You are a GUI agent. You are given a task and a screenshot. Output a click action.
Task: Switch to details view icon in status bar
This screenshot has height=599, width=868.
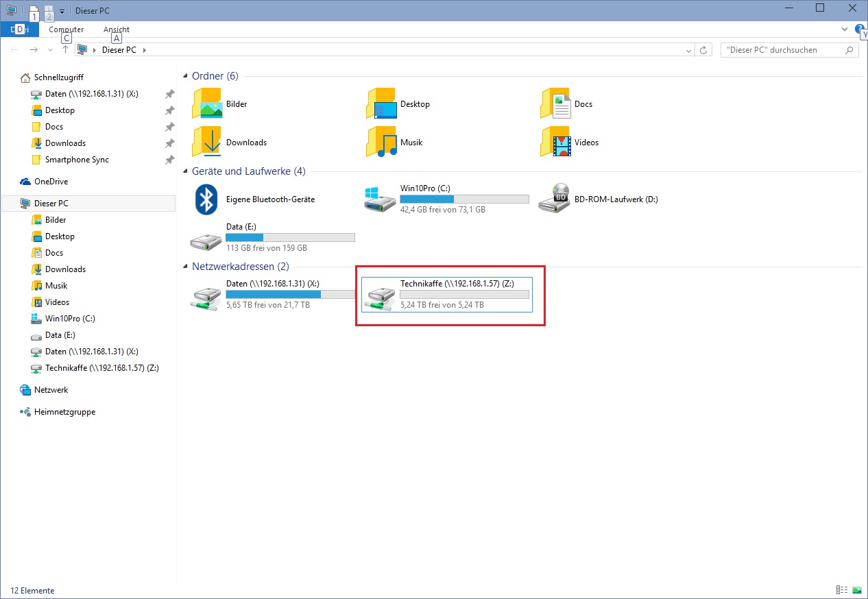tap(842, 590)
